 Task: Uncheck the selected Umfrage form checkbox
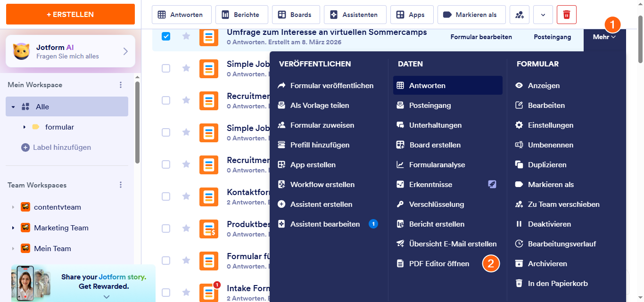[166, 36]
